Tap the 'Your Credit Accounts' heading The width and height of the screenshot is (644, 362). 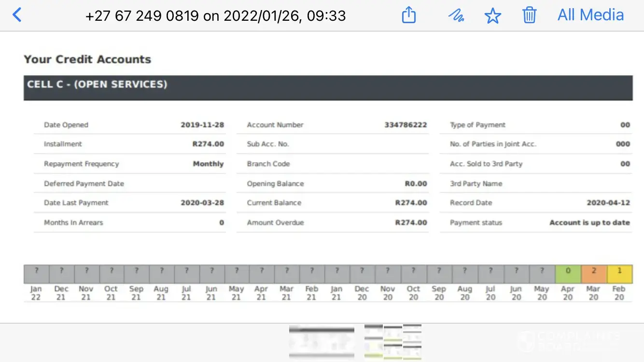coord(87,59)
